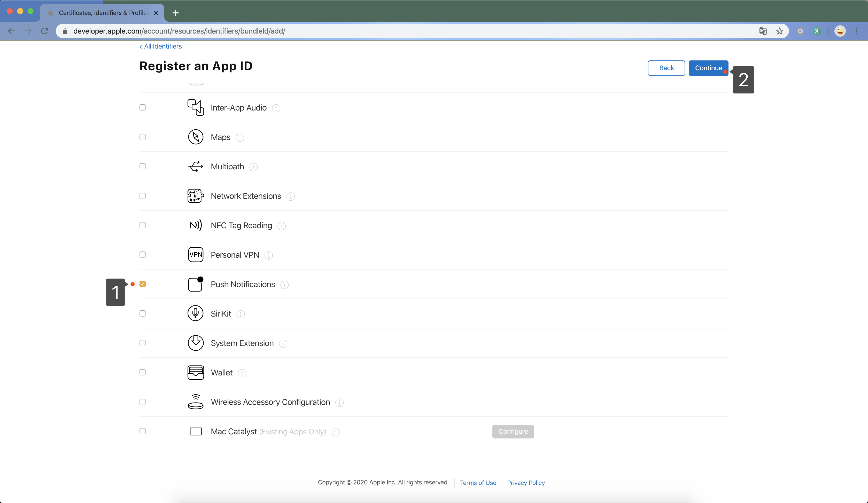Open the Chrome profile avatar menu
This screenshot has width=868, height=503.
840,31
